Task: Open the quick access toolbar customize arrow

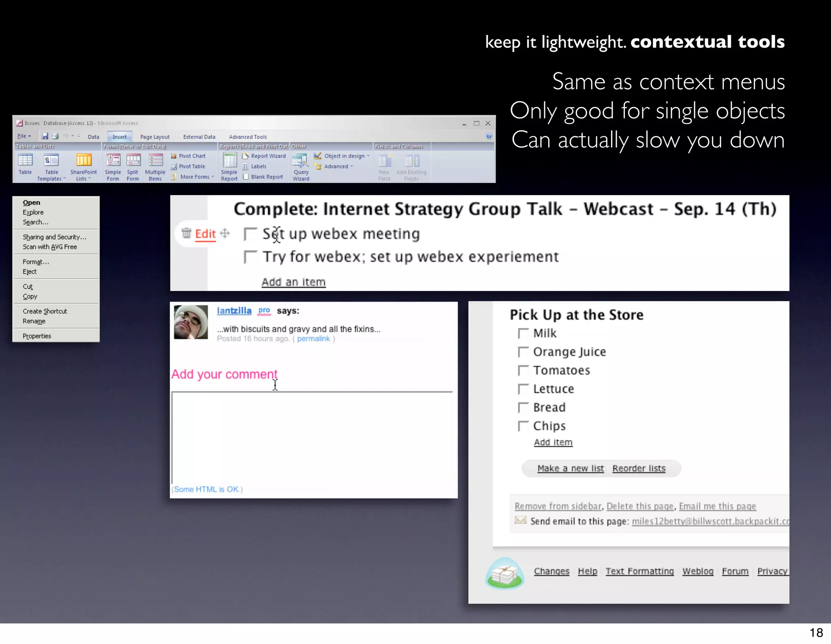Action: [79, 136]
